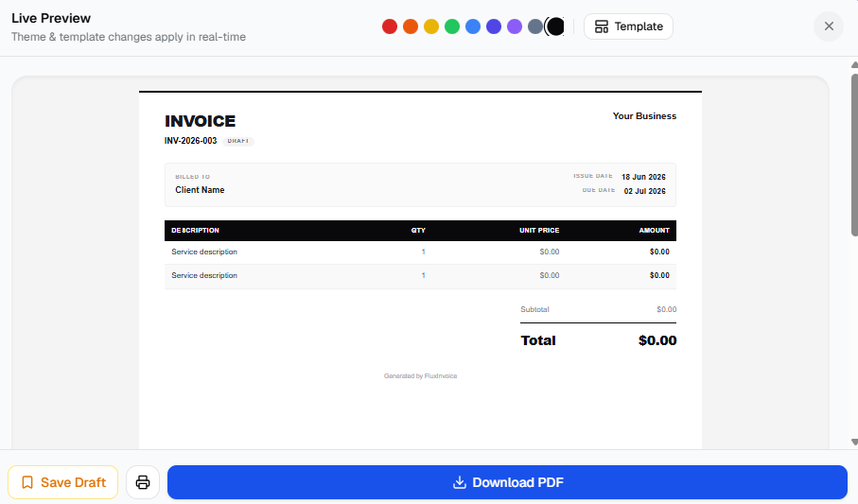858x504 pixels.
Task: Click the DESCRIPTION column header
Action: 196,231
